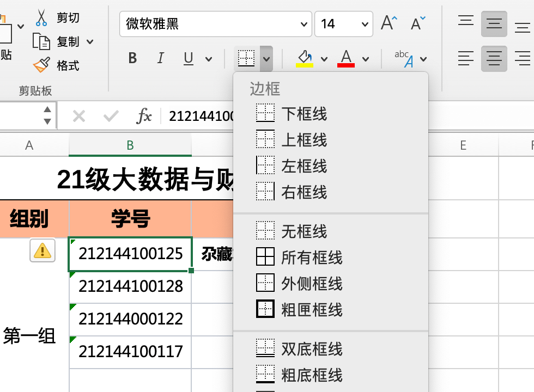Toggle Bold formatting
This screenshot has width=534, height=392.
(x=132, y=58)
